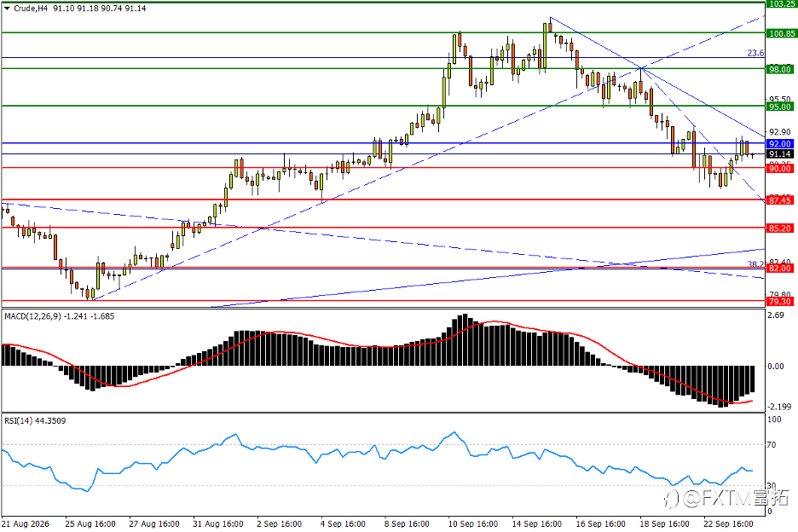This screenshot has width=798, height=532.
Task: Select the 85.20 red level label
Action: [x=780, y=228]
